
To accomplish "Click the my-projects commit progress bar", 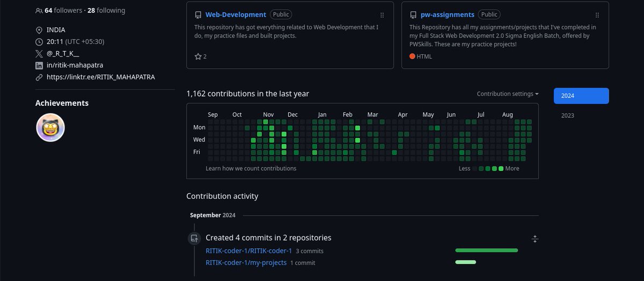I will tap(465, 262).
